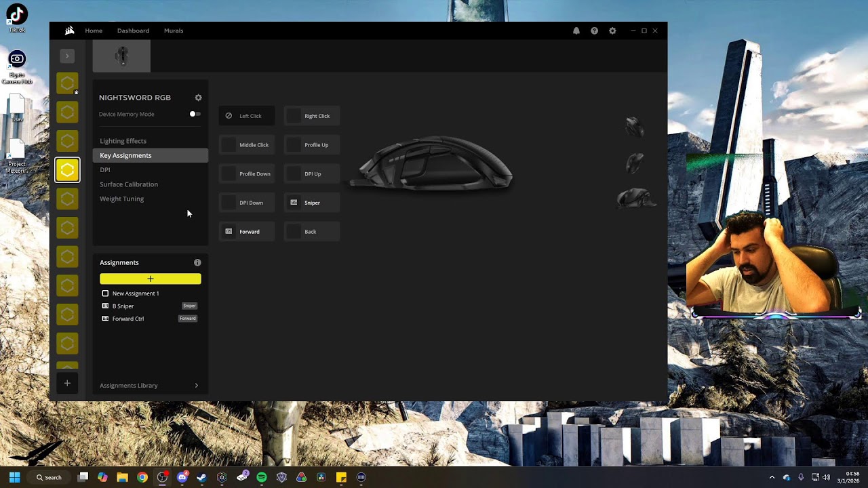Click the Corsair sails logo
The image size is (868, 488).
(69, 30)
